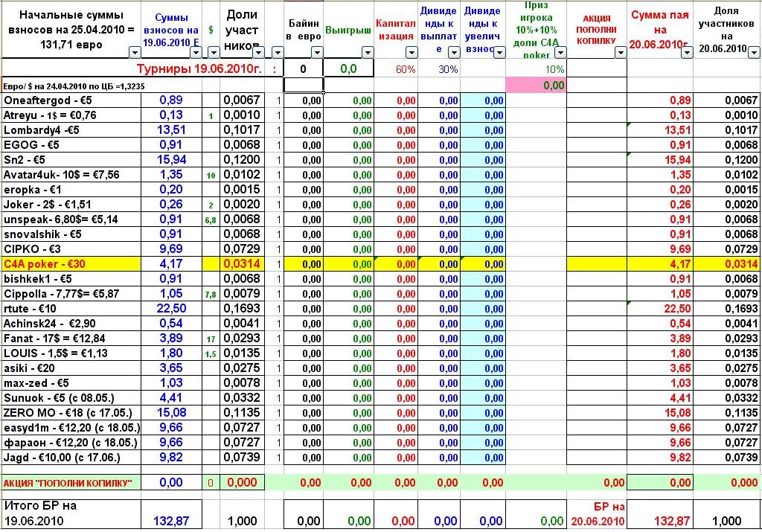Select the Lombardy4 -€5 name cell
The width and height of the screenshot is (762, 532).
pyautogui.click(x=71, y=130)
